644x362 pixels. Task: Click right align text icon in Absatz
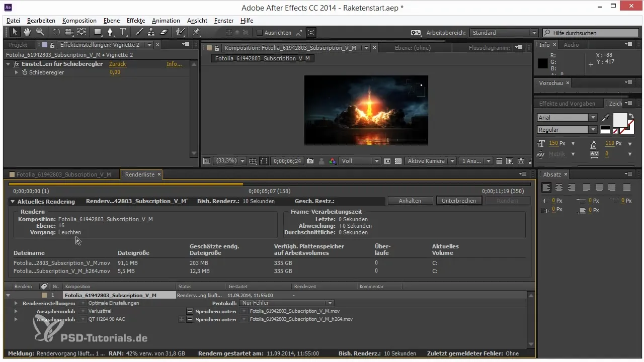[x=571, y=187]
